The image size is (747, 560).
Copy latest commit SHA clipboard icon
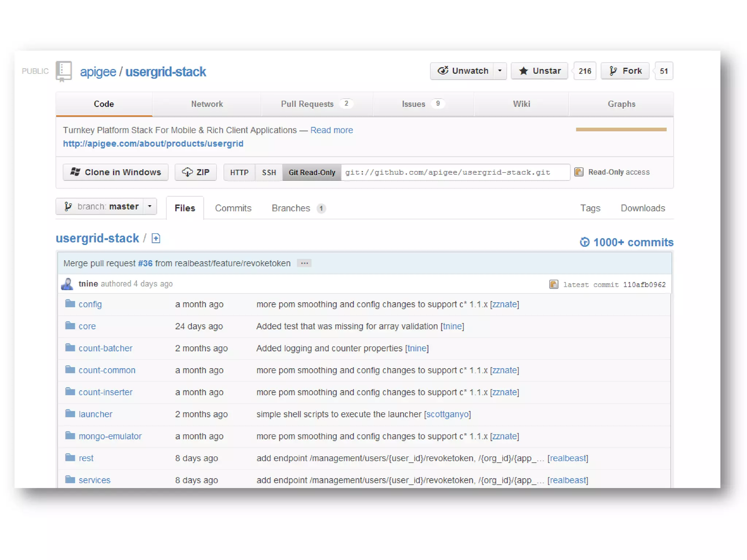tap(553, 284)
